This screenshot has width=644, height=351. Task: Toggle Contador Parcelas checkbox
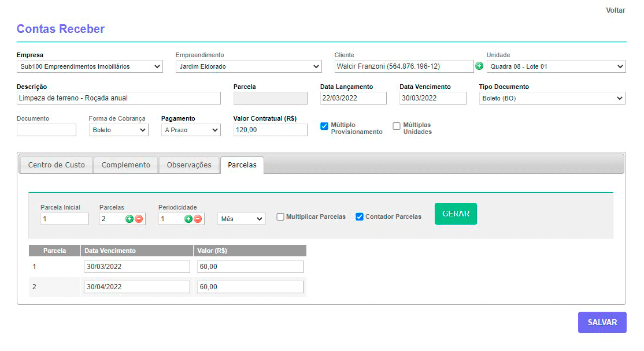click(x=360, y=217)
